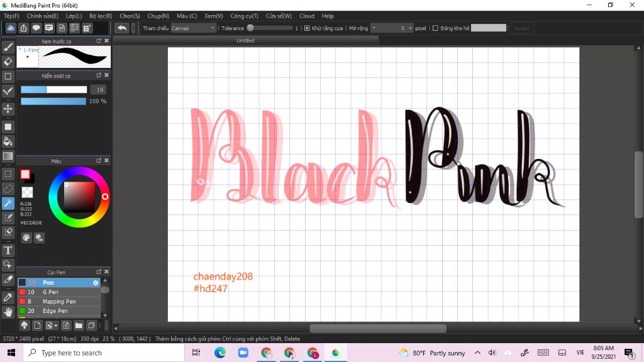Open the add bitmap brush dropdown arrow
Image resolution: width=644 pixels, height=362 pixels.
point(56,326)
